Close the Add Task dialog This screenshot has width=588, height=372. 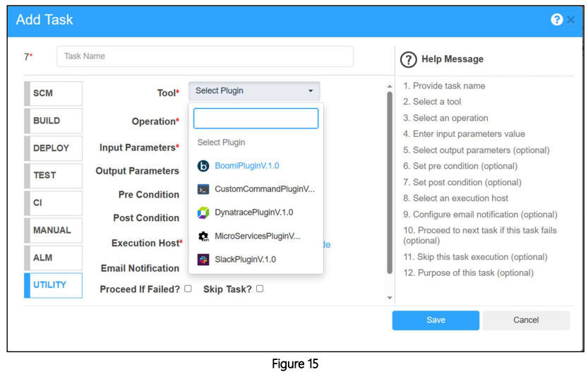(571, 20)
